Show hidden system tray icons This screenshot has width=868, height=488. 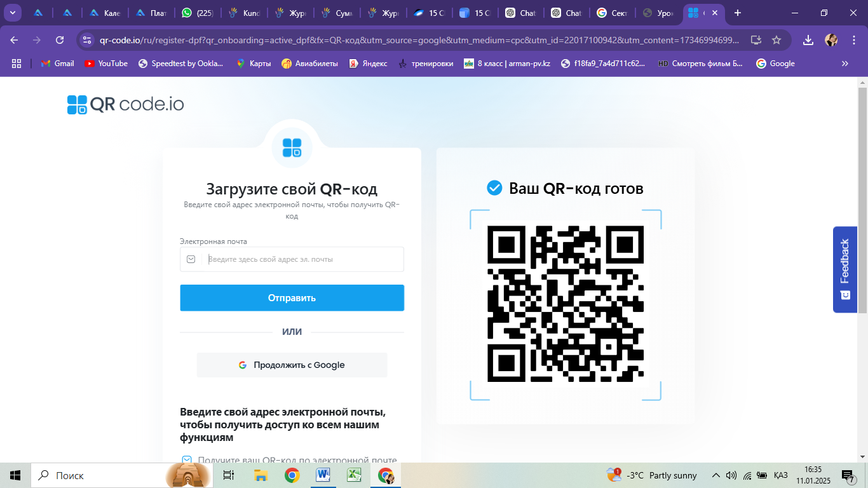[x=716, y=475]
